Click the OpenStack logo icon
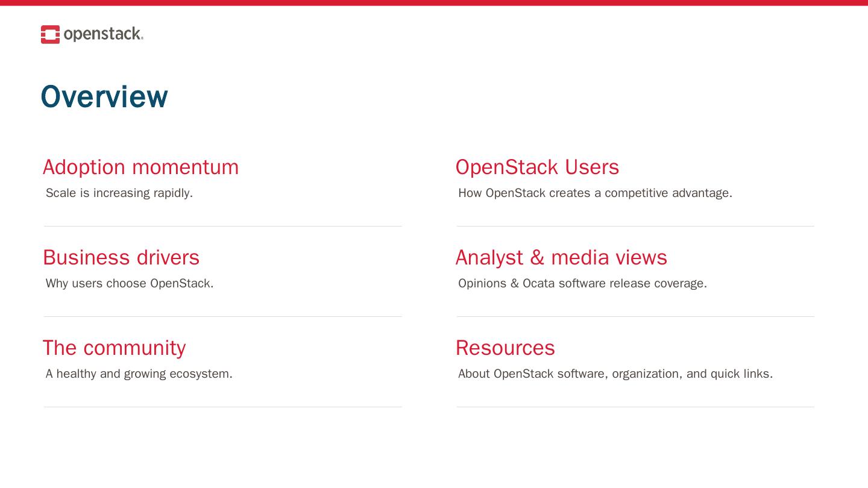868x488 pixels. [51, 34]
